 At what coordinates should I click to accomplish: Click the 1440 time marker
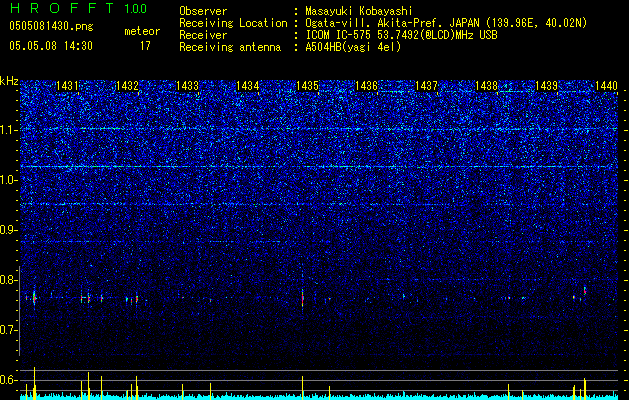click(606, 86)
